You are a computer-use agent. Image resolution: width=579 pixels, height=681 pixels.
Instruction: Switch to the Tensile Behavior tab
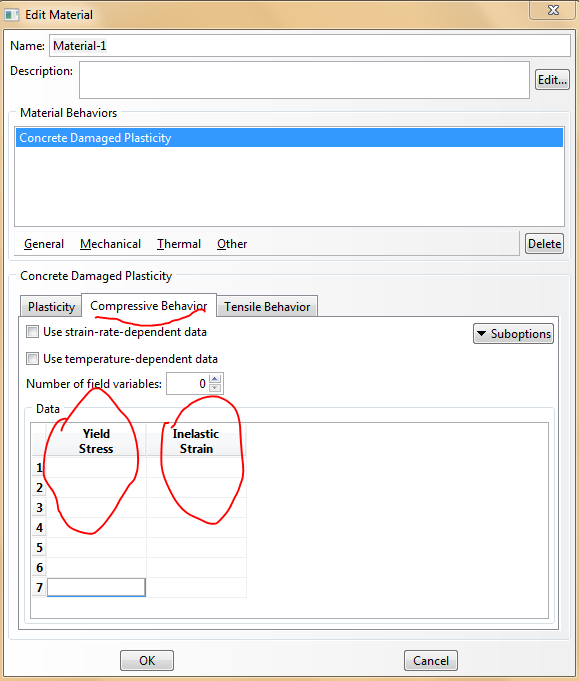[x=267, y=307]
